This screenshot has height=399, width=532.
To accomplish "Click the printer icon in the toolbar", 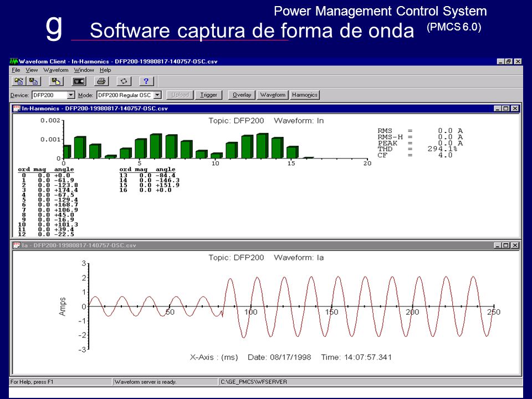I will click(101, 81).
